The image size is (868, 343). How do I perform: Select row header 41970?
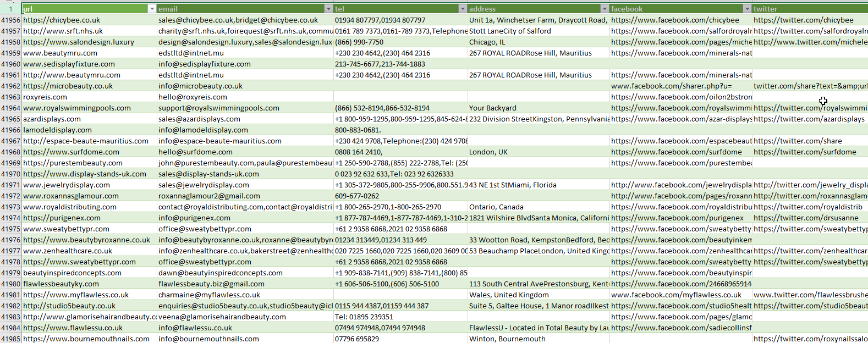pos(10,174)
